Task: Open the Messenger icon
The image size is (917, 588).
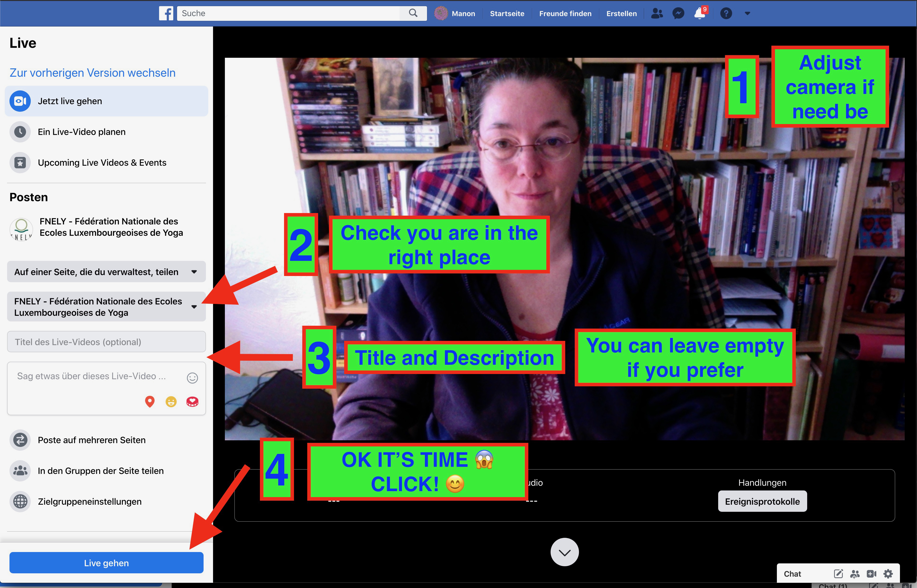Action: click(678, 13)
